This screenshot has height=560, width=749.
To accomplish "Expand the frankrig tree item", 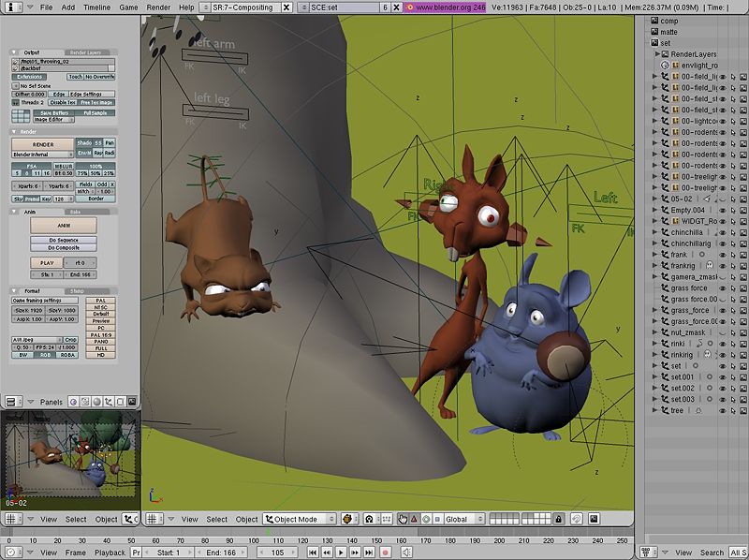I will (654, 266).
